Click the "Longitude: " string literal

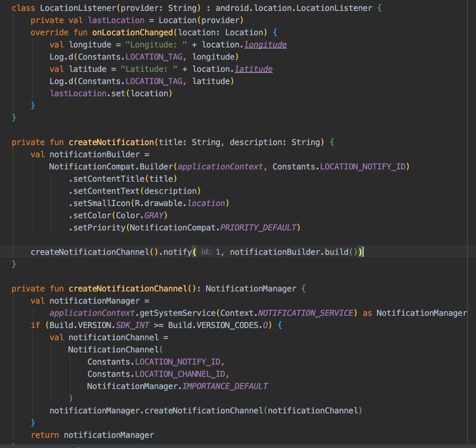156,45
